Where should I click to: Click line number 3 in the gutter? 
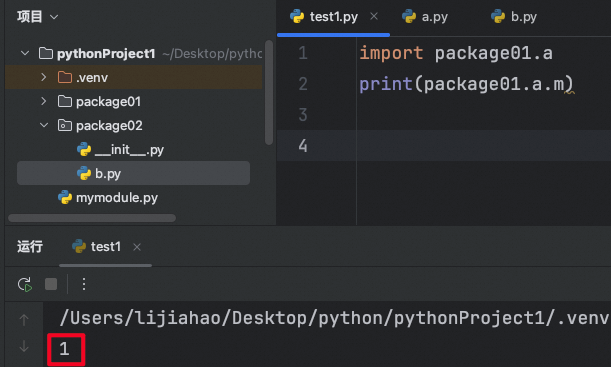[x=303, y=115]
